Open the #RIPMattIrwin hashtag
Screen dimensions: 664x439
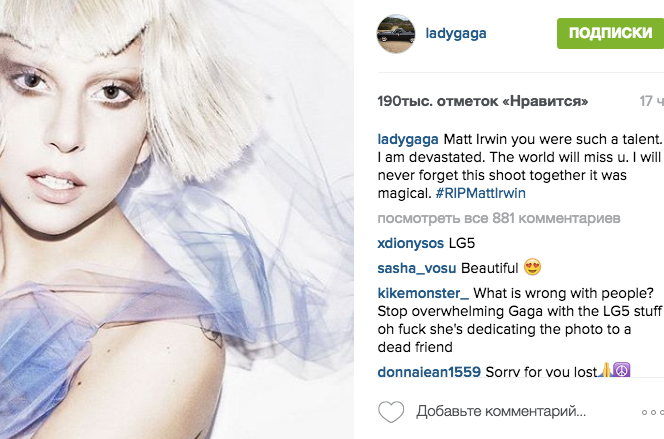[x=481, y=193]
